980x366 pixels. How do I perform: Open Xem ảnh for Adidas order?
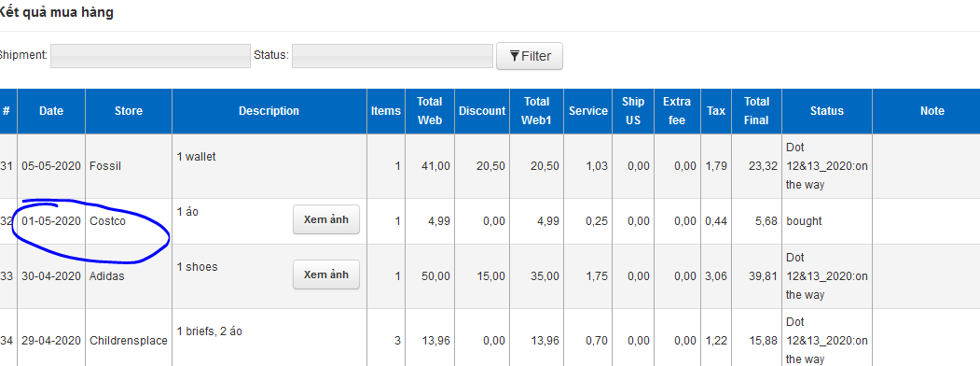pyautogui.click(x=326, y=274)
